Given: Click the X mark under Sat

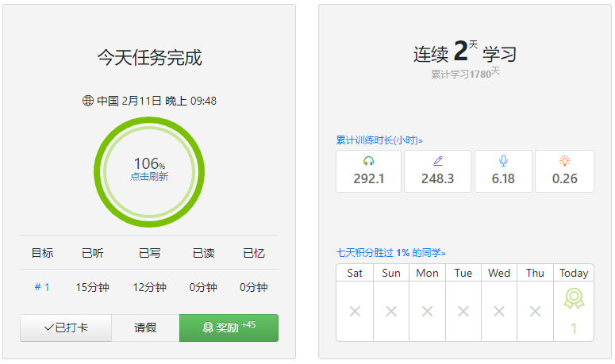Looking at the screenshot, I should [355, 312].
